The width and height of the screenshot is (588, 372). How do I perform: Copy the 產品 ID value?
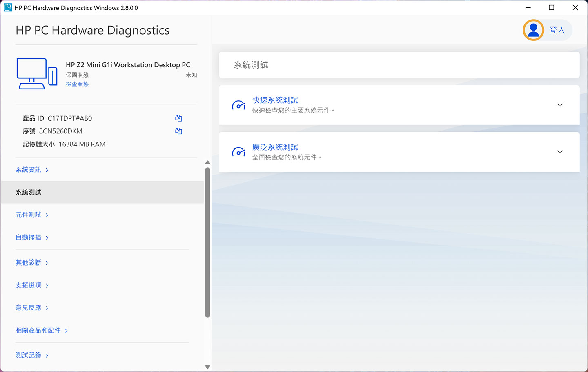[x=178, y=118]
